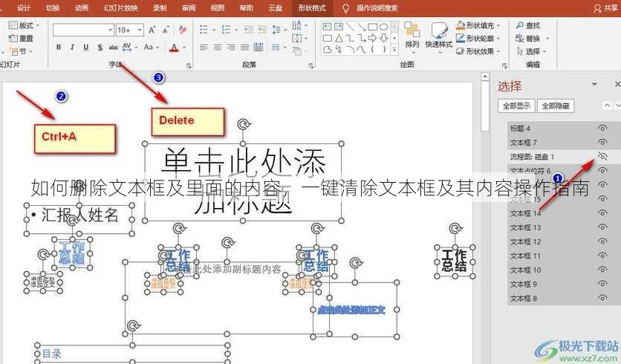Open selection pane options dropdown arrow
The width and height of the screenshot is (621, 364).
(x=594, y=85)
